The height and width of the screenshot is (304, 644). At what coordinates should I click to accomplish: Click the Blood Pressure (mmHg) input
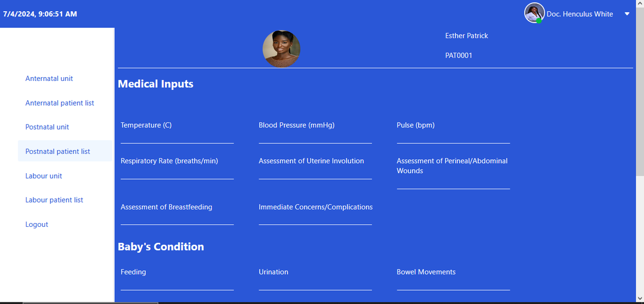tap(315, 137)
